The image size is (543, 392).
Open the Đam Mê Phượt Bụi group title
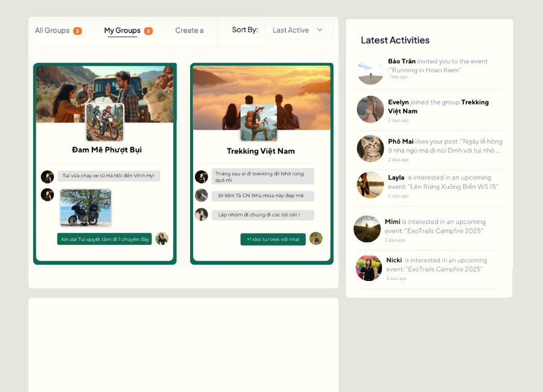click(x=107, y=150)
